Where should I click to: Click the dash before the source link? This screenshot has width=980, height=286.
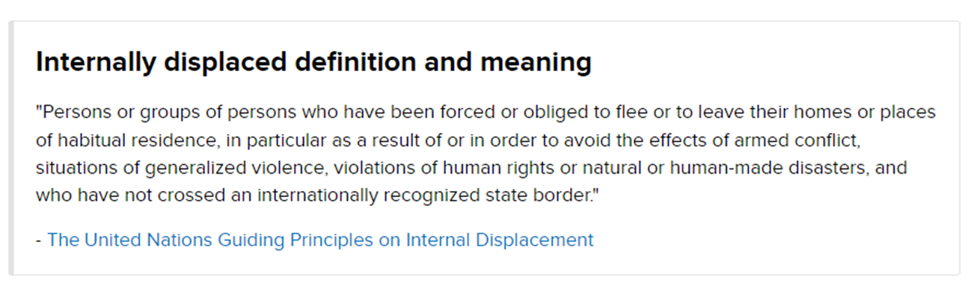click(x=38, y=240)
